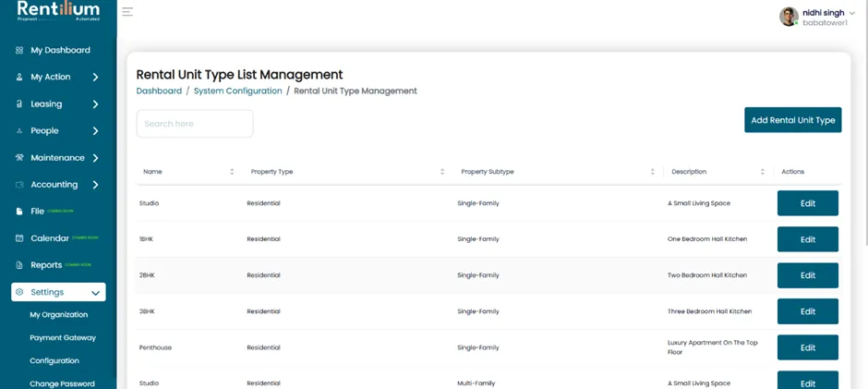Viewport: 868px width, 389px height.
Task: Open Configuration under Settings
Action: tap(54, 360)
